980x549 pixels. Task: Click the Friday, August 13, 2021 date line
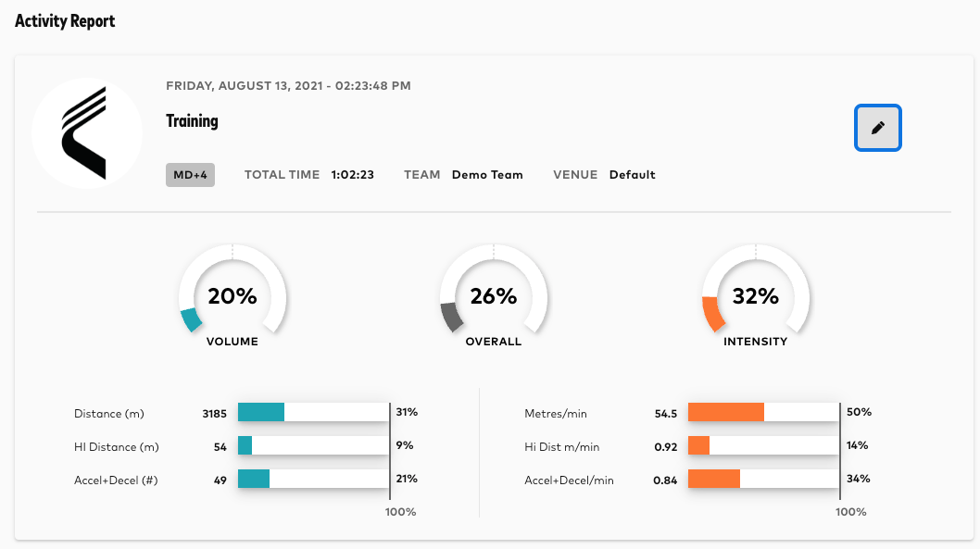(x=288, y=86)
